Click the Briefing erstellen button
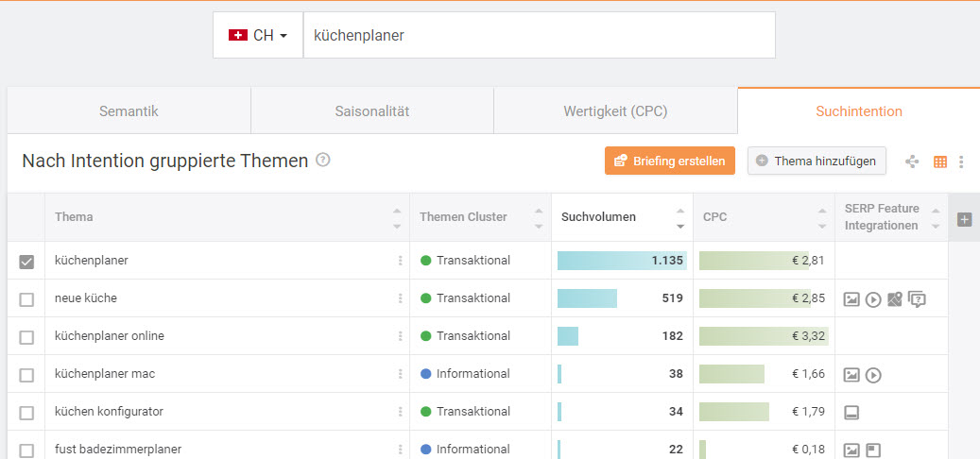This screenshot has height=459, width=980. pos(669,161)
